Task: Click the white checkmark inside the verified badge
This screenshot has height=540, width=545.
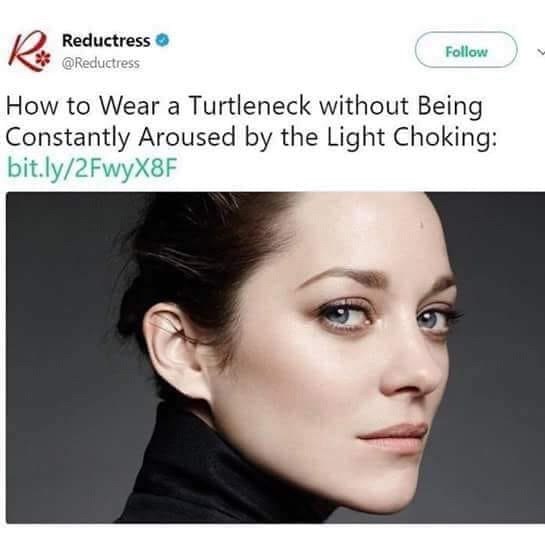Action: (x=162, y=40)
